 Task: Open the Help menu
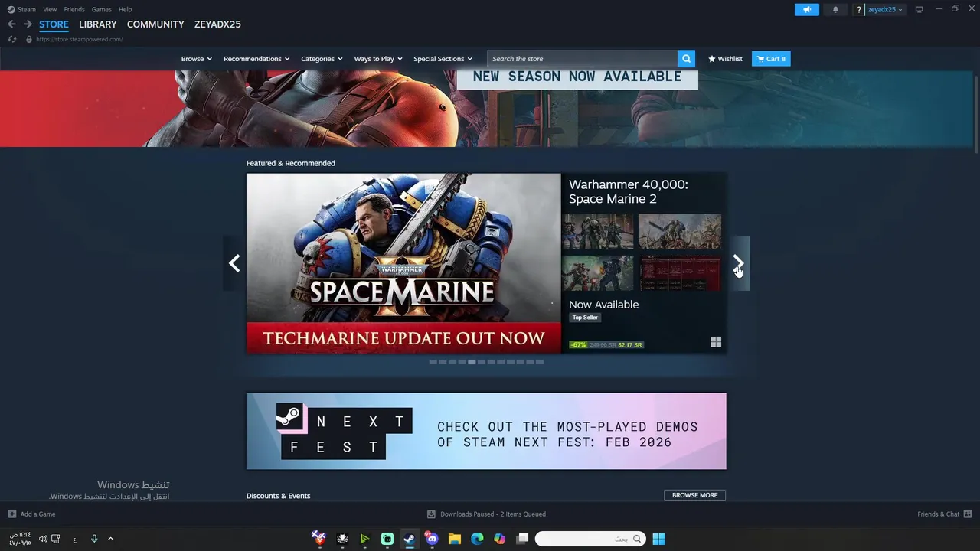pyautogui.click(x=126, y=9)
